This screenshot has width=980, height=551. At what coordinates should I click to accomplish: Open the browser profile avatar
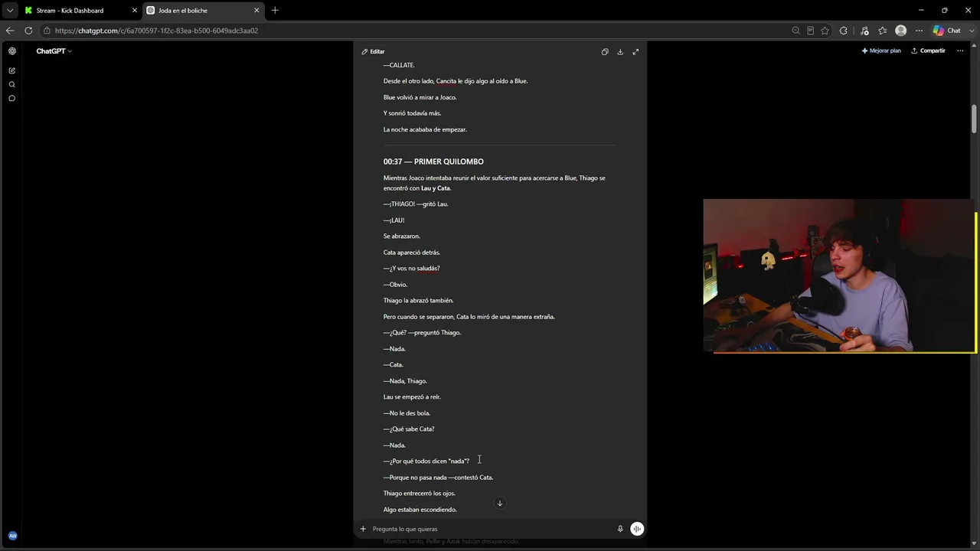(x=900, y=31)
